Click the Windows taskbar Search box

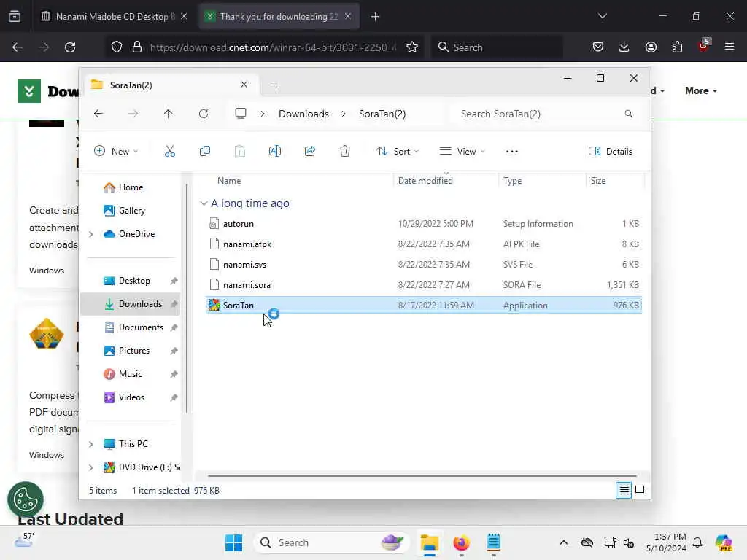332,542
